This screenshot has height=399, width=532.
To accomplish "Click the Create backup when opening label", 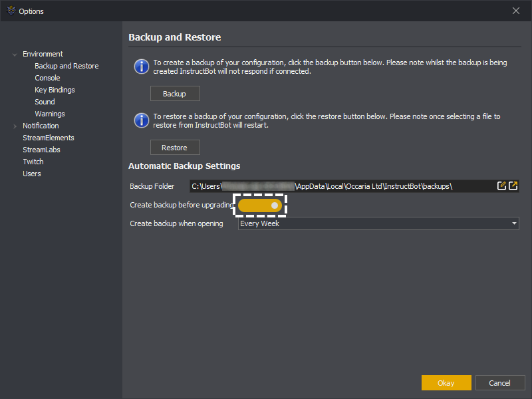I will (176, 223).
